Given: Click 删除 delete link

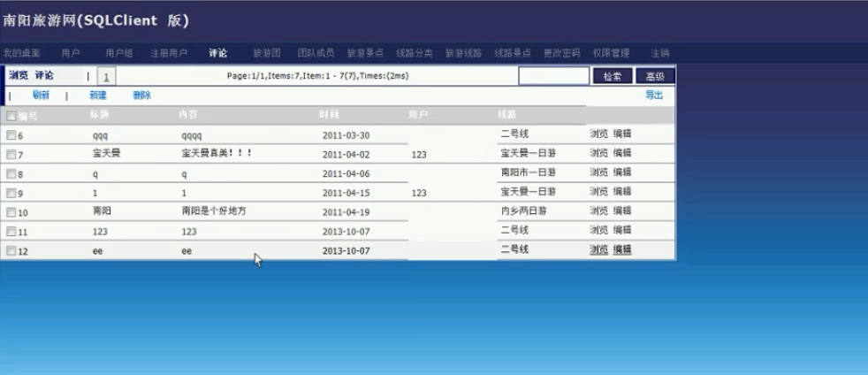Looking at the screenshot, I should click(141, 96).
